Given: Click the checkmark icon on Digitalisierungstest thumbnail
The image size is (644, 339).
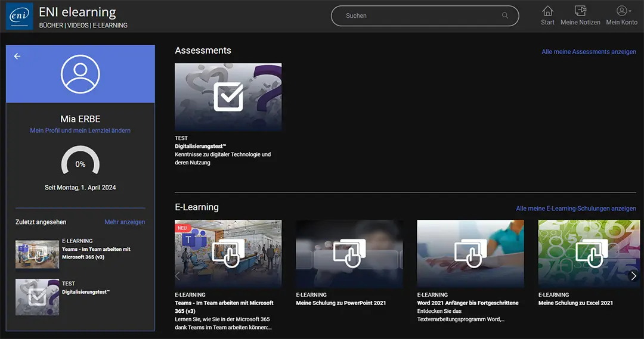Looking at the screenshot, I should (228, 97).
